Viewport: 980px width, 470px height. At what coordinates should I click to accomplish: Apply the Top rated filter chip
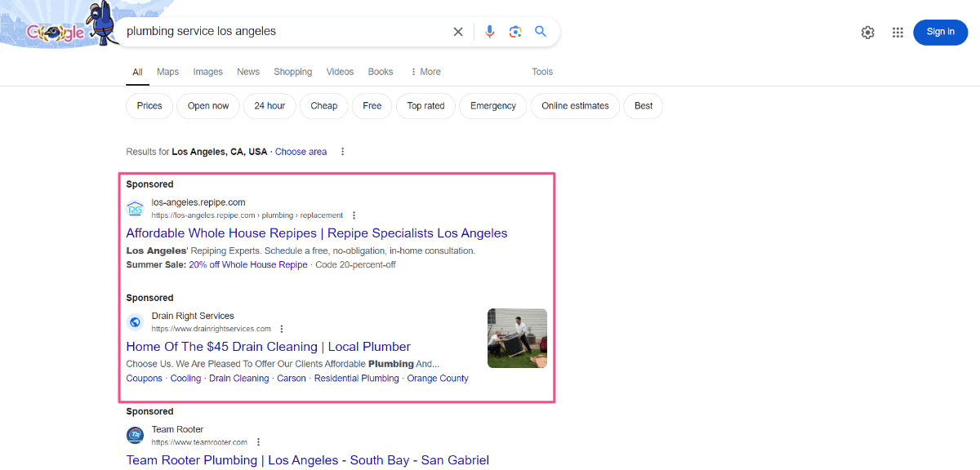coord(426,106)
